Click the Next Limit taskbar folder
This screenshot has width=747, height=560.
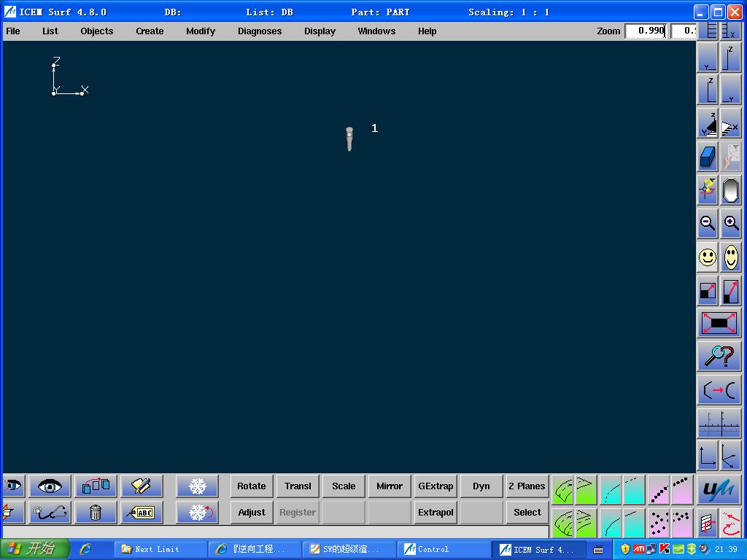(x=160, y=549)
